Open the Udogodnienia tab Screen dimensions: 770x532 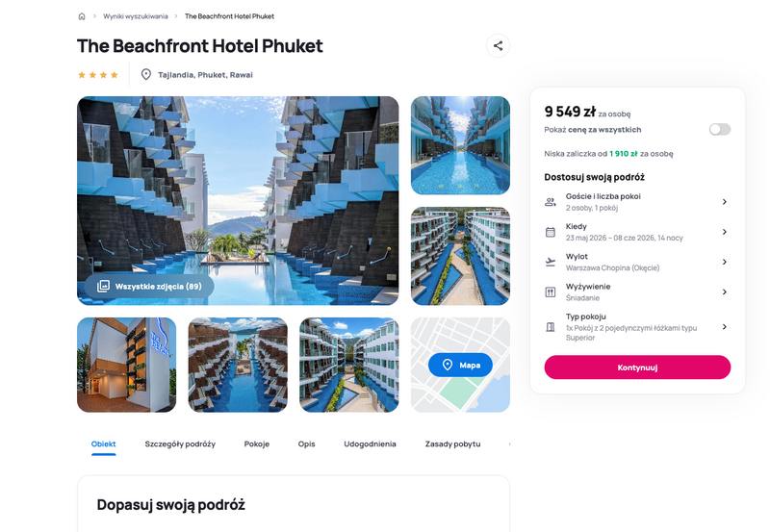(370, 443)
